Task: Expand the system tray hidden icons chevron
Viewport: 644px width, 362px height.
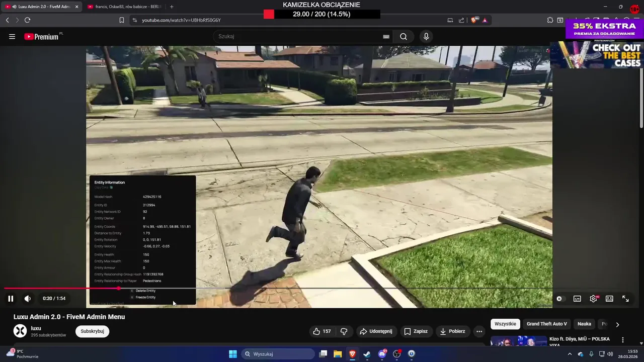Action: point(570,354)
